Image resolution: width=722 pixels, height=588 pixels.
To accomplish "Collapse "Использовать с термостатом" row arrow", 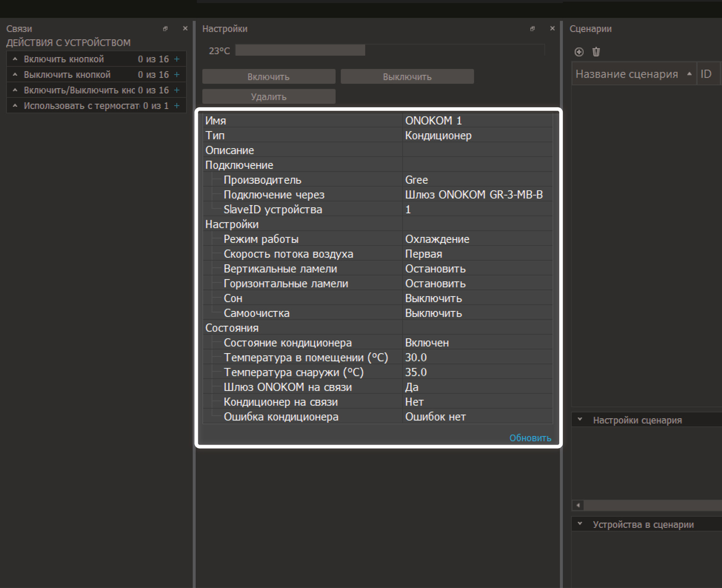I will pyautogui.click(x=15, y=105).
